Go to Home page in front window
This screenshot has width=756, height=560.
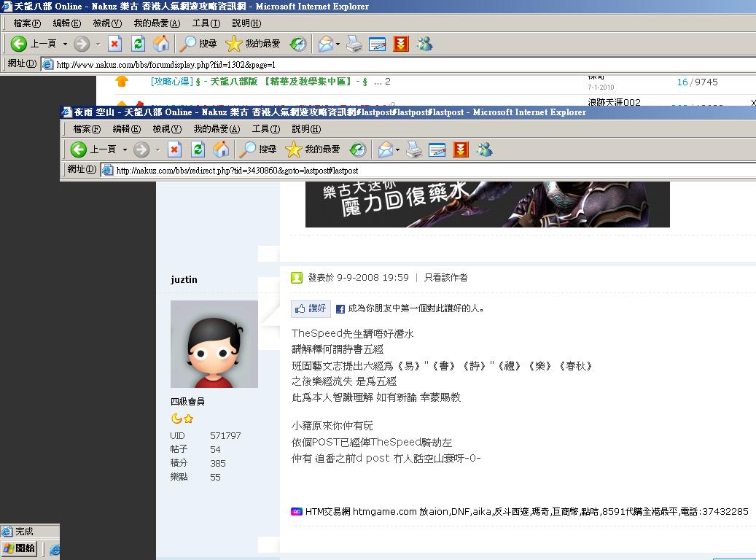pyautogui.click(x=221, y=149)
